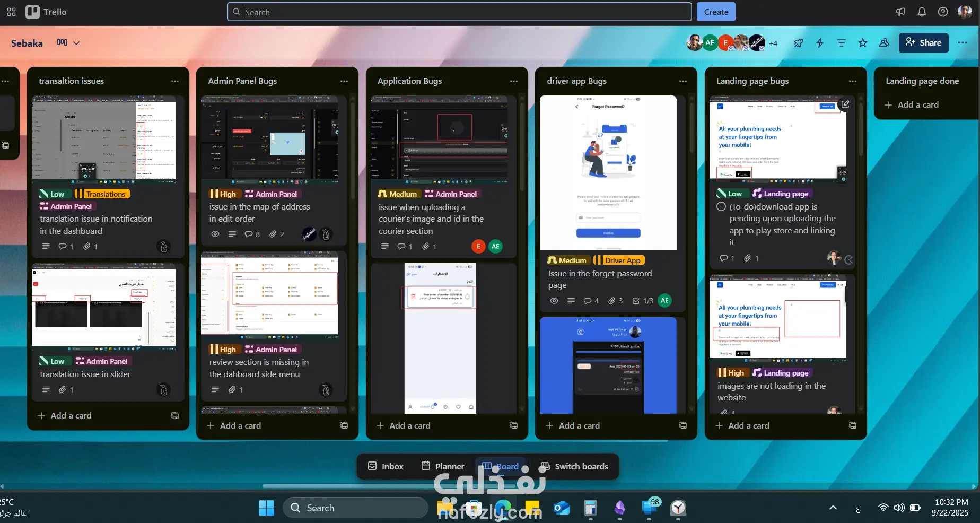
Task: Click the Windows taskbar Search box
Action: (355, 508)
